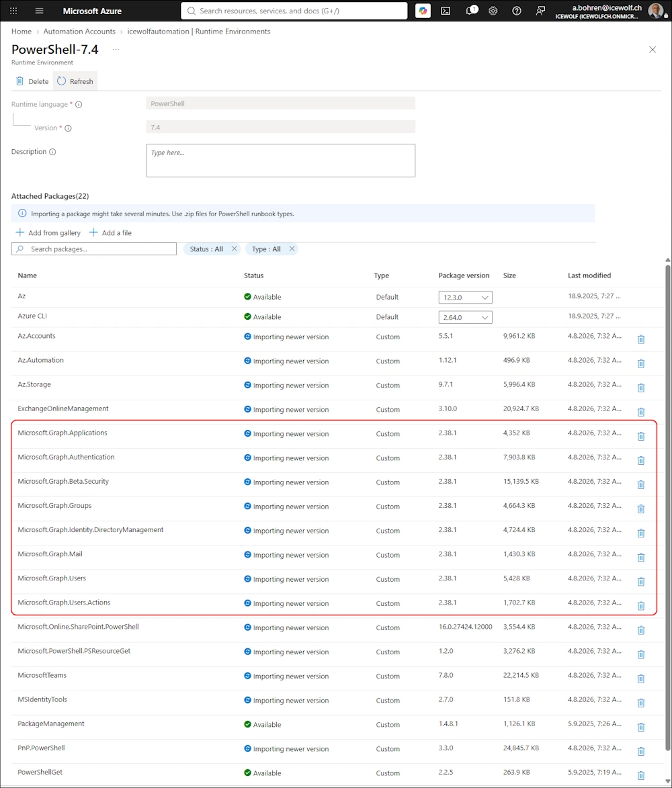Select the Microsoft.PowerShell.PSResourceGet package name
Image resolution: width=672 pixels, height=788 pixels.
click(x=74, y=651)
